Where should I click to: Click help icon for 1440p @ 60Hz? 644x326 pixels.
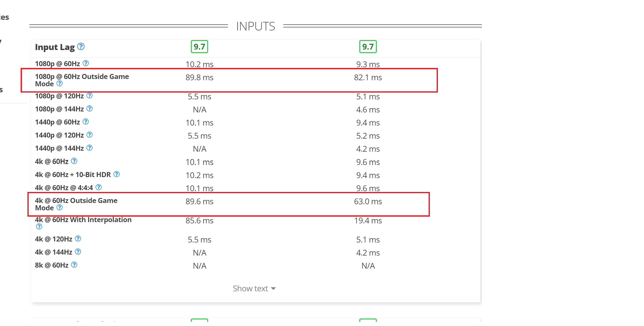pos(86,122)
